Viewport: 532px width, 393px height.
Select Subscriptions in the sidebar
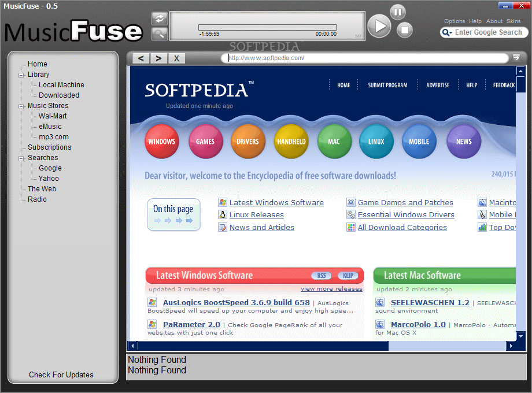click(x=50, y=147)
